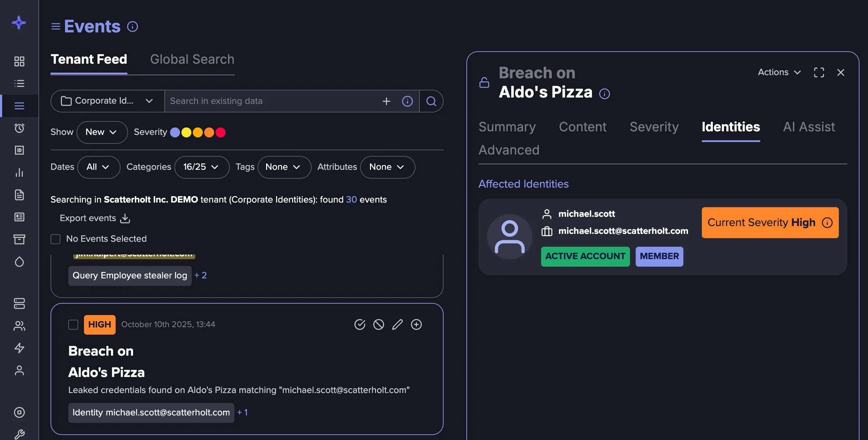
Task: Select the red severity color dot
Action: (221, 132)
